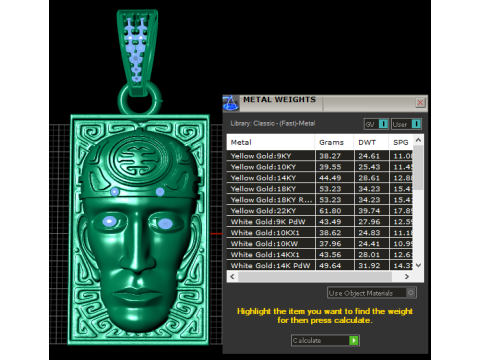Screen dimensions: 480x360
Task: Click the 49.64 grams value
Action: click(x=330, y=265)
